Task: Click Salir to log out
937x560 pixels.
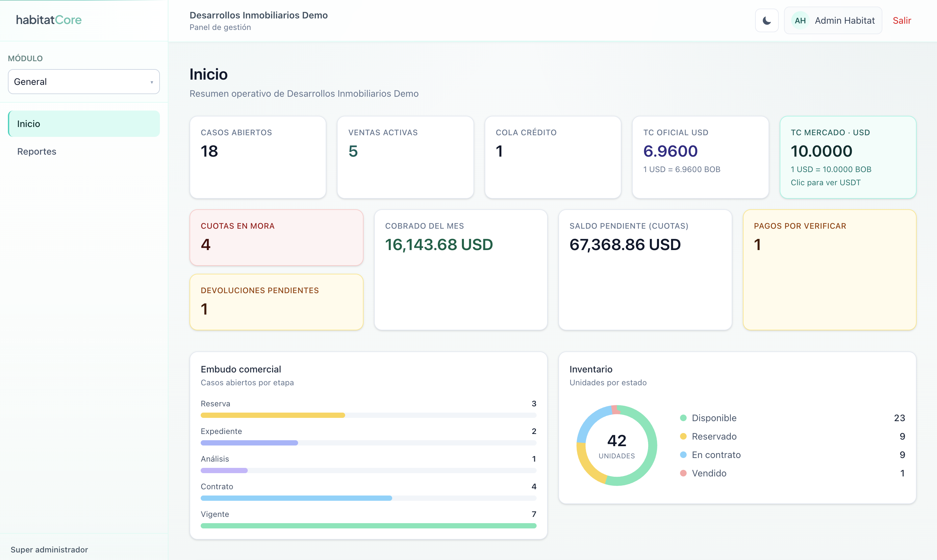Action: (901, 20)
